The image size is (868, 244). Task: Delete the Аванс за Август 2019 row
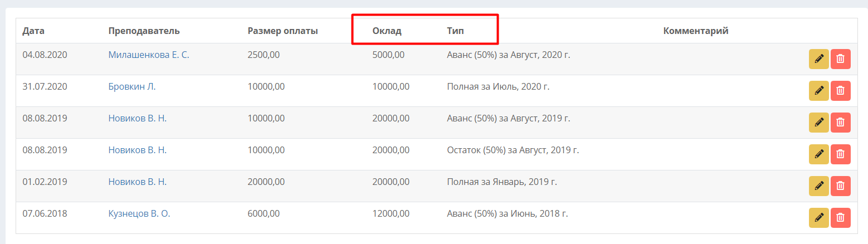pos(841,123)
